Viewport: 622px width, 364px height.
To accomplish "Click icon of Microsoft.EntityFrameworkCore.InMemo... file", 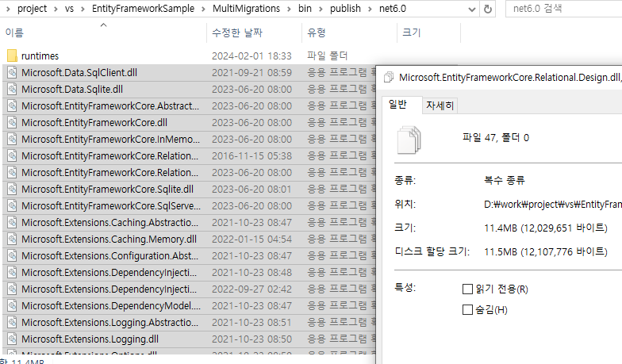I will pyautogui.click(x=12, y=140).
